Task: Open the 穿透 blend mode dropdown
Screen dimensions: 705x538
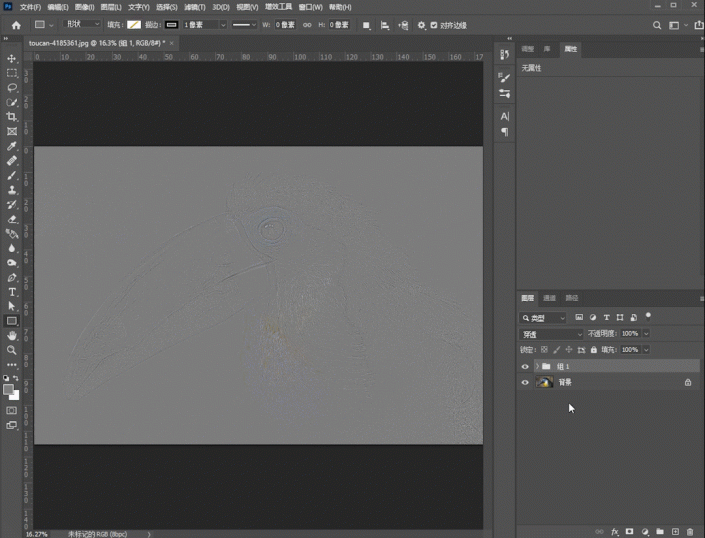Action: (x=551, y=334)
